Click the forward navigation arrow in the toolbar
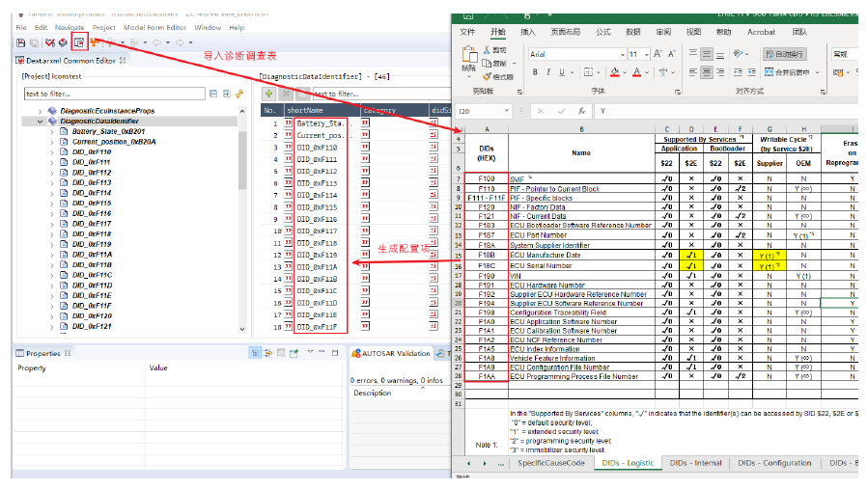This screenshot has width=868, height=490. click(180, 42)
